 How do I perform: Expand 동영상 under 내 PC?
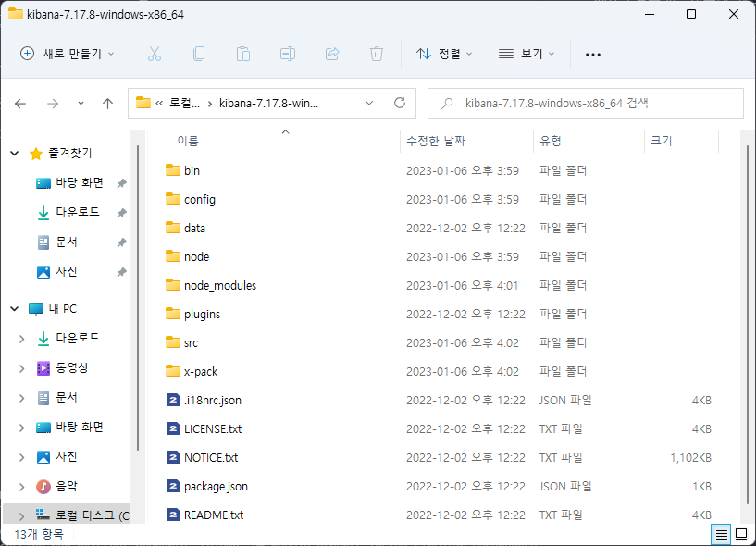(21, 368)
